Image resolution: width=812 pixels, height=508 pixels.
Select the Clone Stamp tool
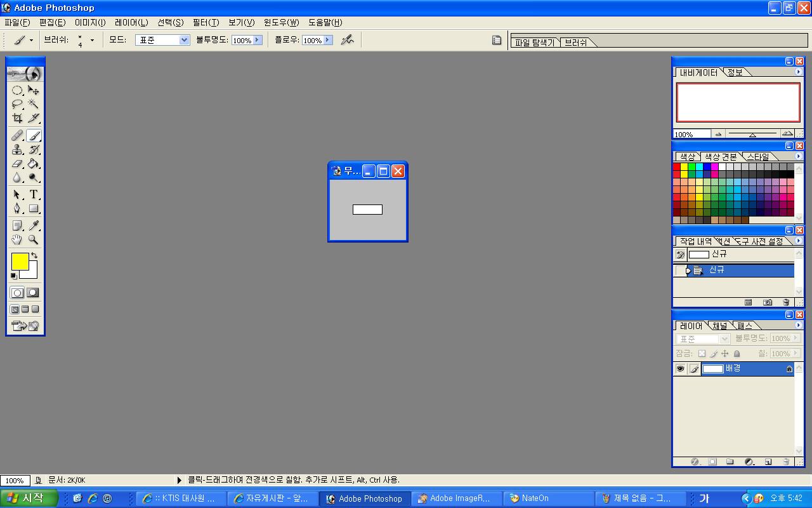click(x=17, y=150)
